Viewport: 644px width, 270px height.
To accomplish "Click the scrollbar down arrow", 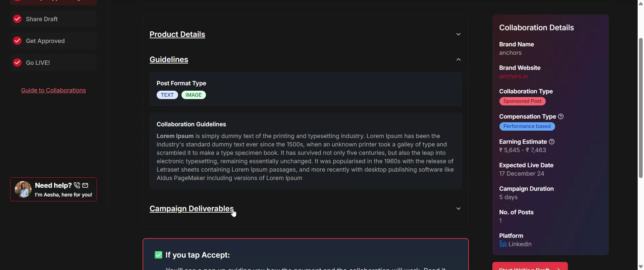I will point(641,267).
